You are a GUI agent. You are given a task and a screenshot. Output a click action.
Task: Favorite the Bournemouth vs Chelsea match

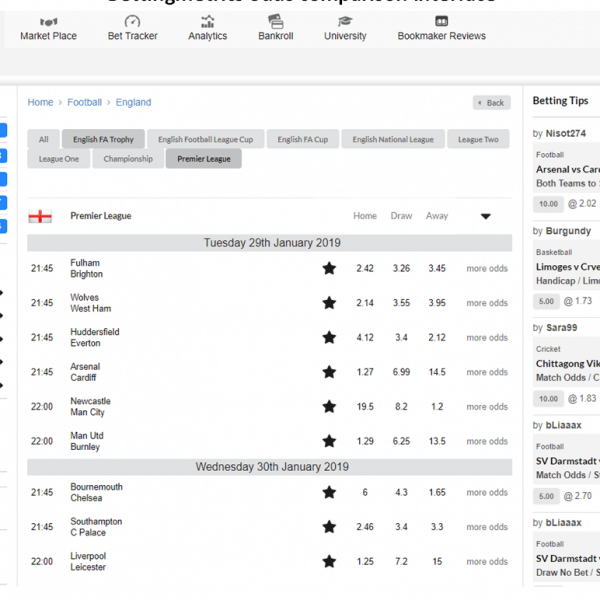329,492
